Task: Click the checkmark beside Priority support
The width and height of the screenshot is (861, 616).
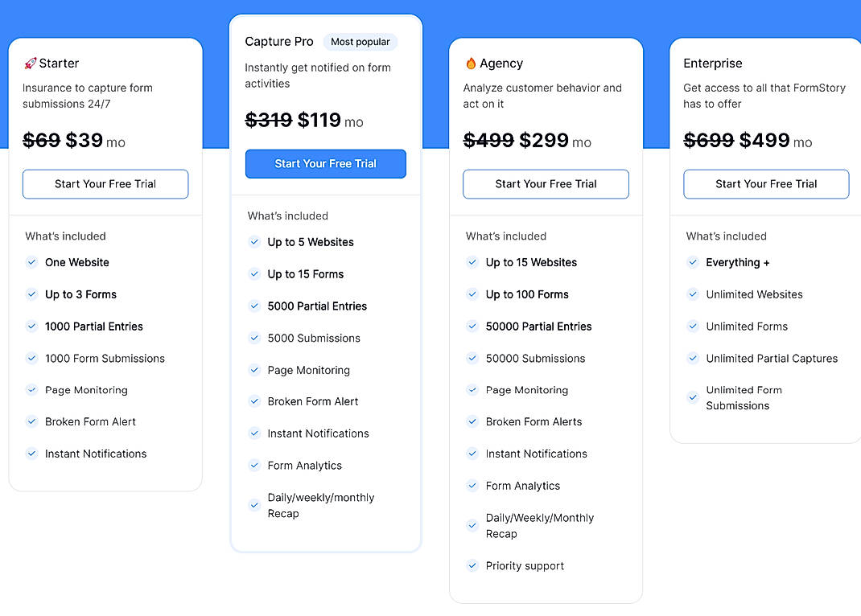Action: 472,565
